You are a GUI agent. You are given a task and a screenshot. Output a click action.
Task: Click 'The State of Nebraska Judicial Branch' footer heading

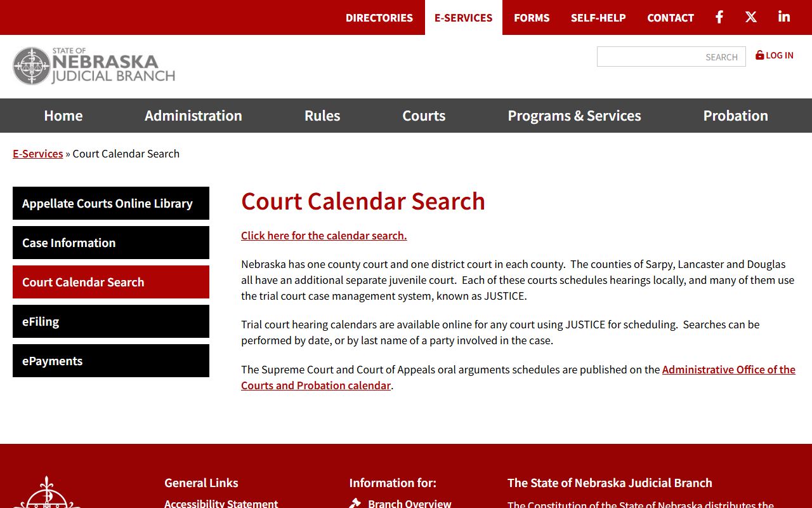pos(610,483)
